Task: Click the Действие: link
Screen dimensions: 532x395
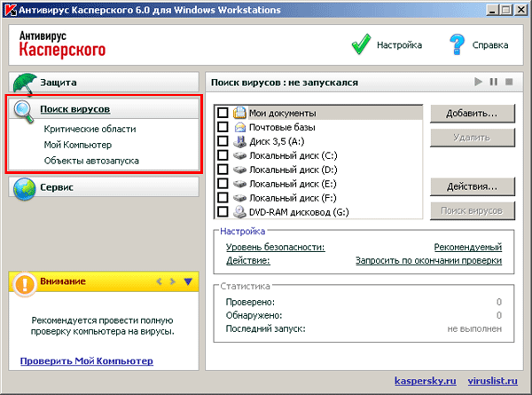Action: tap(248, 260)
